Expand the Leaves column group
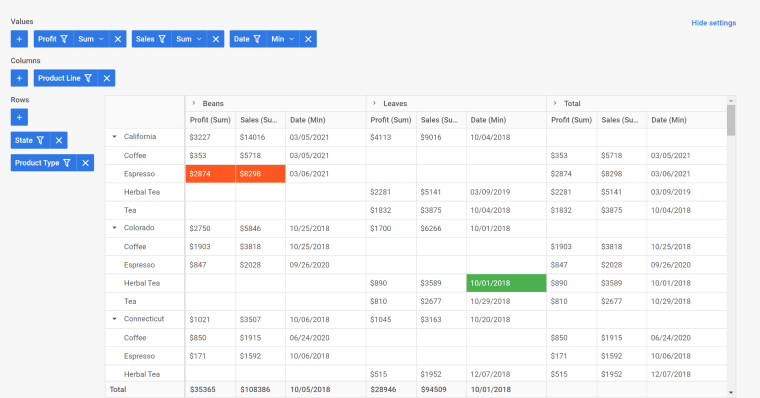 click(x=374, y=103)
